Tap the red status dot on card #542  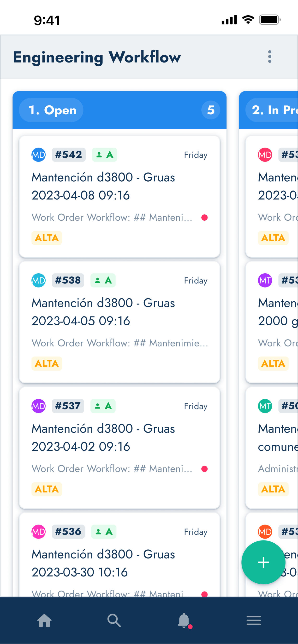pyautogui.click(x=204, y=218)
